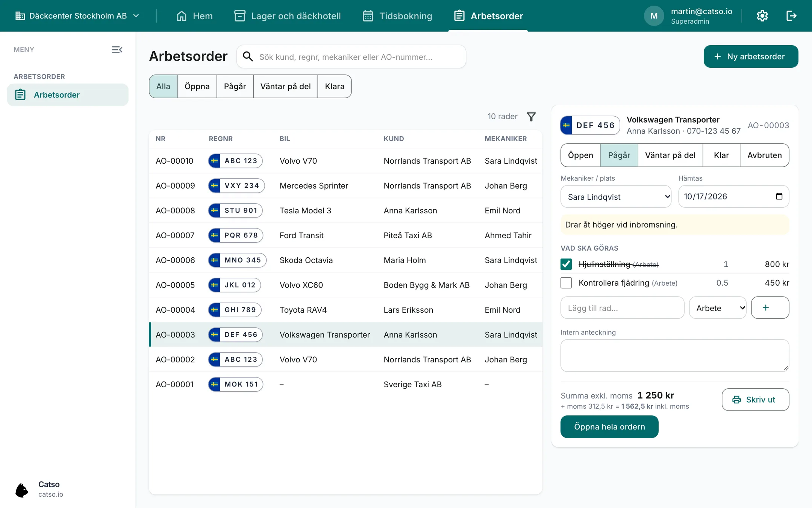Screen dimensions: 812x508
Task: Add row with the plus button
Action: (x=770, y=308)
